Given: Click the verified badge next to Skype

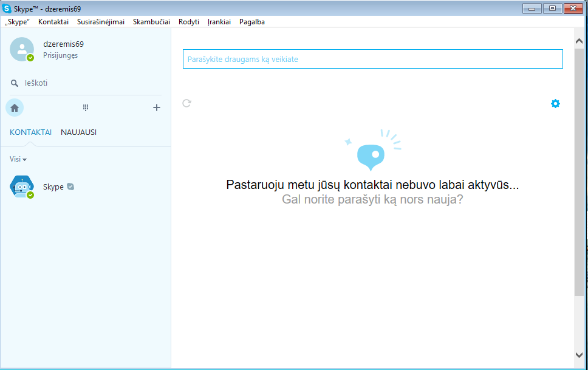Looking at the screenshot, I should pos(70,187).
